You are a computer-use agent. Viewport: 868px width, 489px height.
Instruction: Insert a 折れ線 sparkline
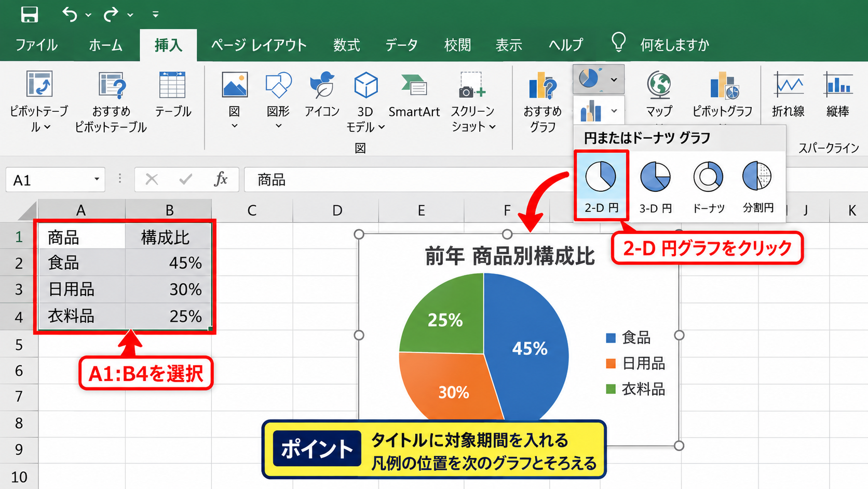788,95
